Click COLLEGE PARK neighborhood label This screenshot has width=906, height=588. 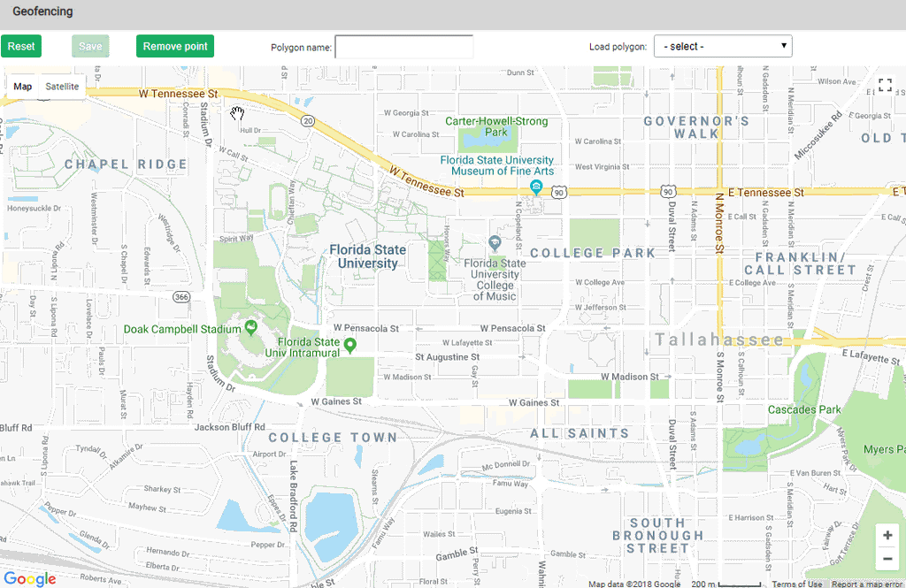[x=593, y=253]
